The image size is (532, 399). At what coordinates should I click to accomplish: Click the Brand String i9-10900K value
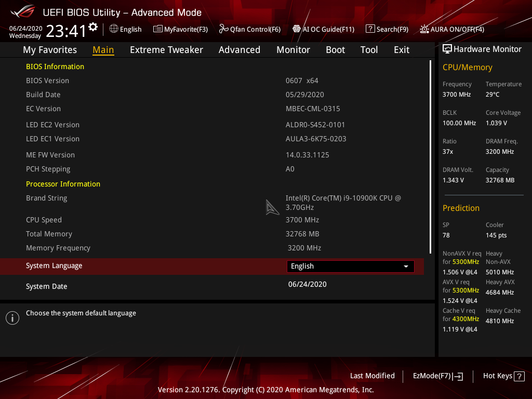coord(343,203)
